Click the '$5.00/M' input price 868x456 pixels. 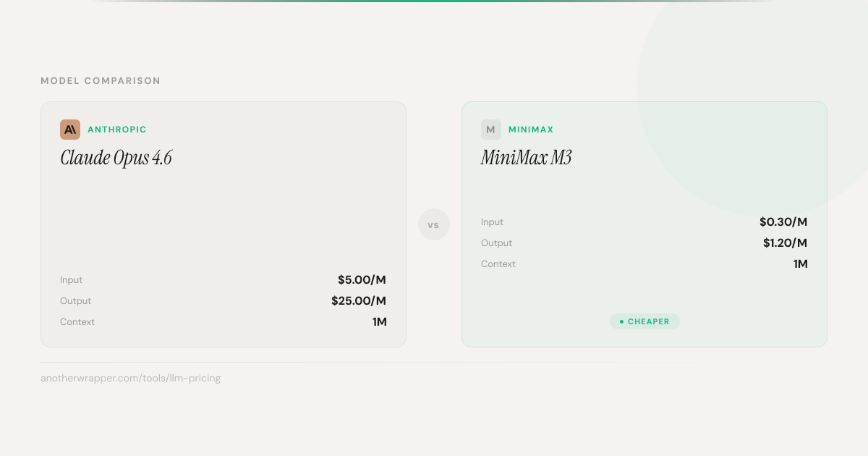362,280
